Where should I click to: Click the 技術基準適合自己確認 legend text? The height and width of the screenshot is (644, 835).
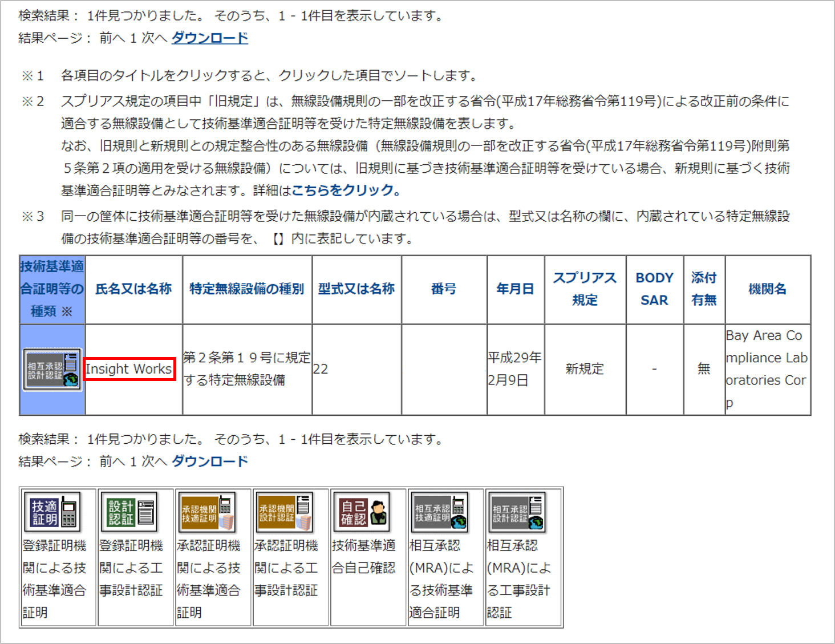364,557
